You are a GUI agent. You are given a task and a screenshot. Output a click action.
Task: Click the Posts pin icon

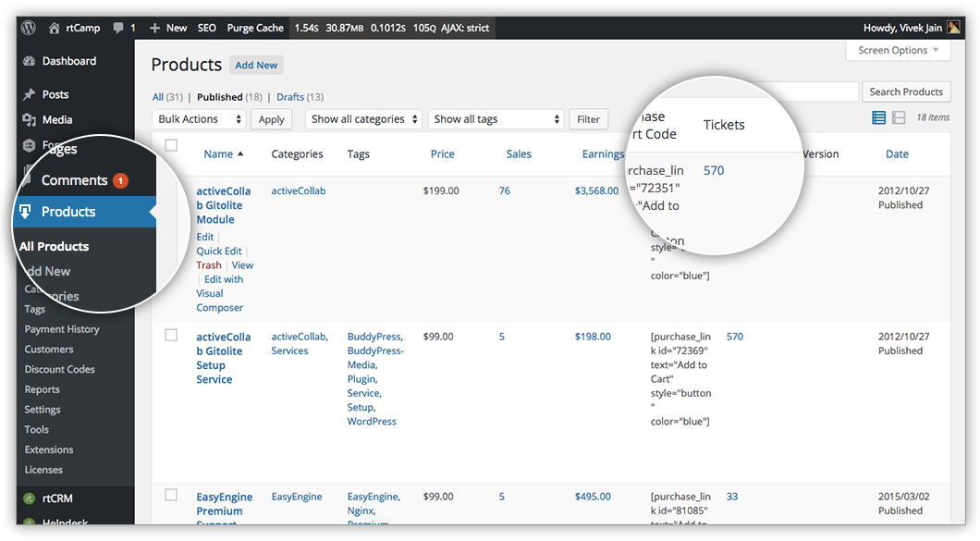pos(30,94)
